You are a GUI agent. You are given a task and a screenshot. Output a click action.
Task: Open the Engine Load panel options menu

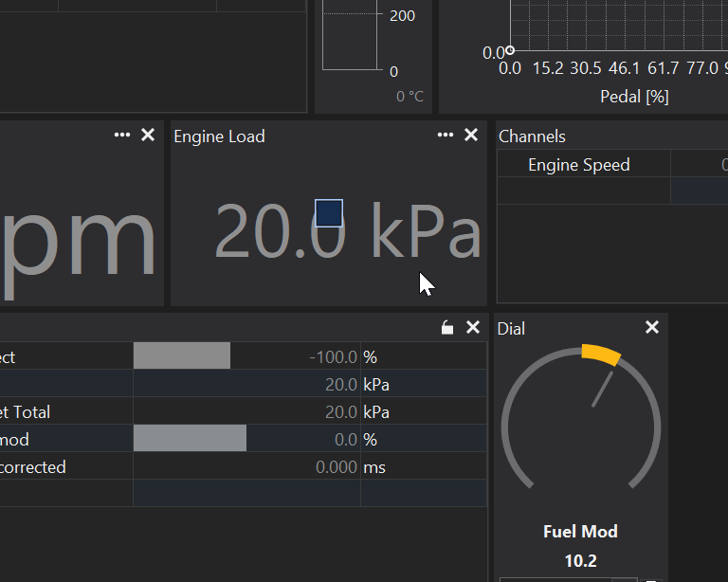[x=445, y=136]
